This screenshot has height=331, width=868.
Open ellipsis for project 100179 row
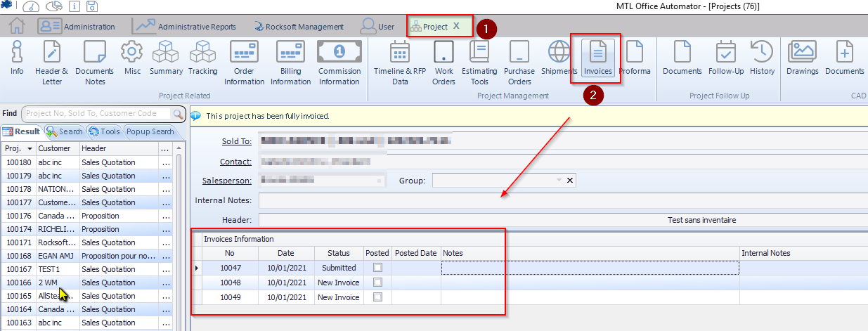(x=166, y=176)
